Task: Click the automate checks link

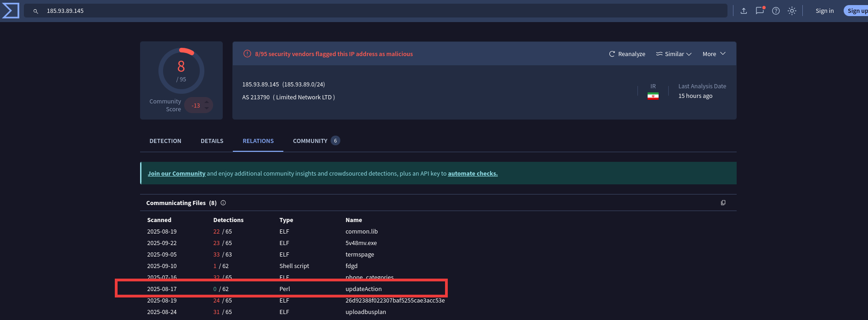Action: (x=473, y=174)
